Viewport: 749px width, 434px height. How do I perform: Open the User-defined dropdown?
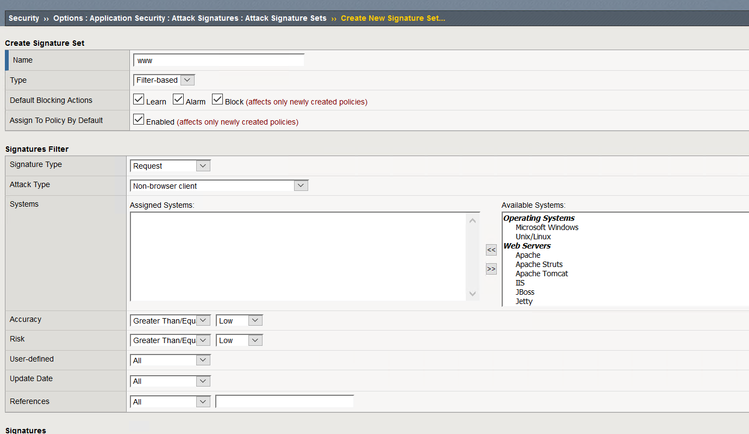coord(170,359)
